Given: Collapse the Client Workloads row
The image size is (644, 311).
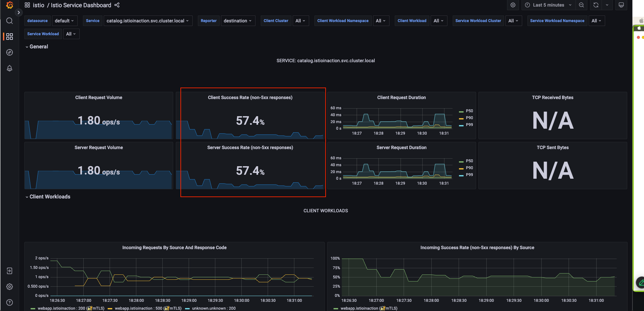Looking at the screenshot, I should click(48, 197).
